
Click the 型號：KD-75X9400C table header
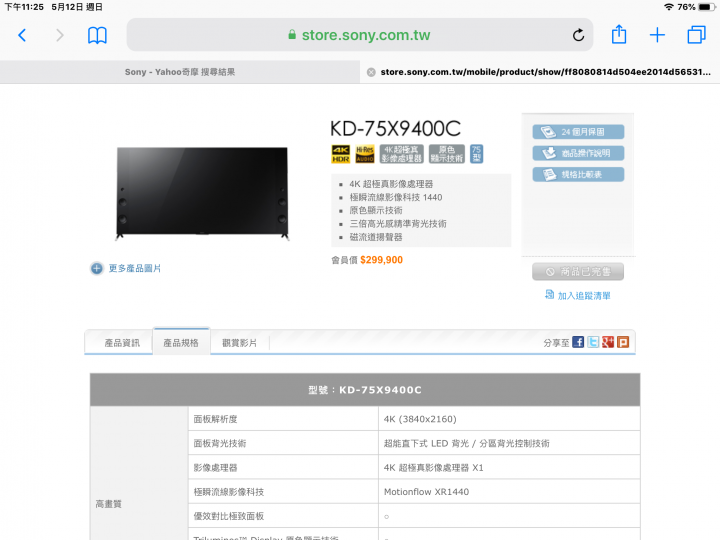[365, 390]
